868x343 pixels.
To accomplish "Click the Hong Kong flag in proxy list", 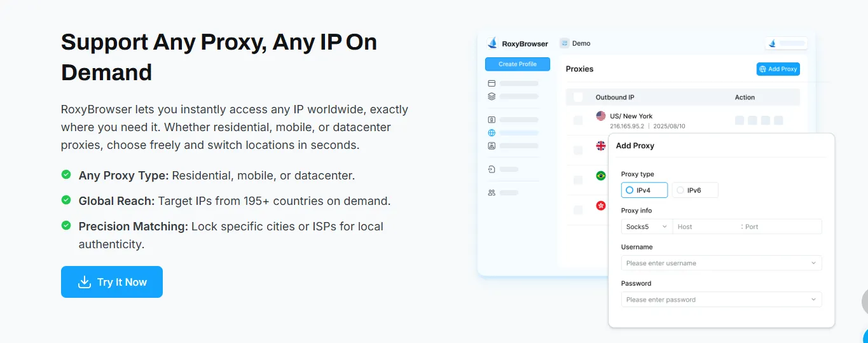I will click(x=601, y=206).
